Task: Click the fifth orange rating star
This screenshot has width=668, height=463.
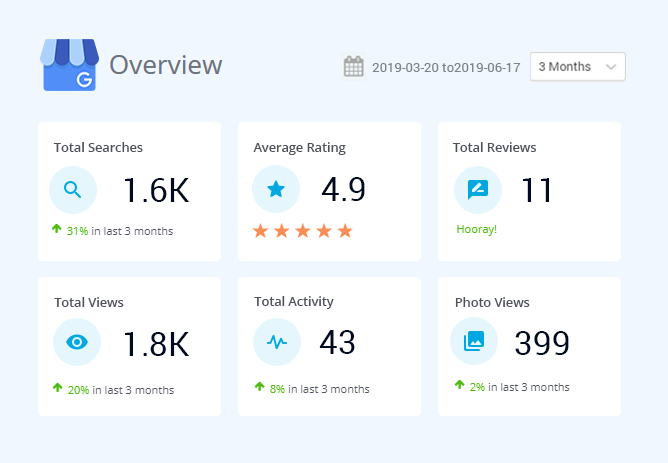Action: (345, 231)
